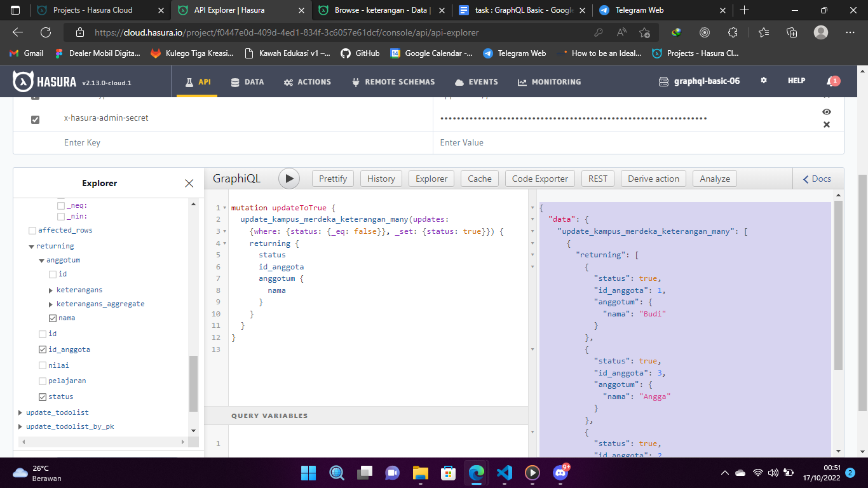
Task: Check the nilai field checkbox
Action: click(x=44, y=365)
